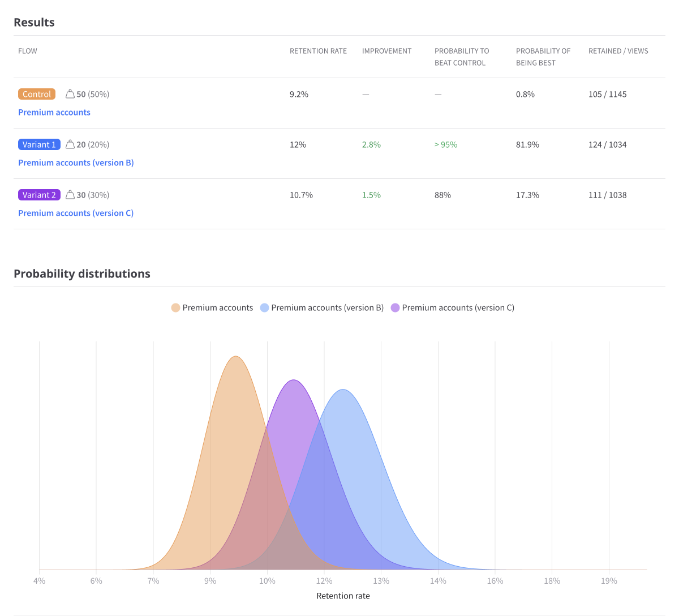Select the purple Variant 2 badge
The height and width of the screenshot is (616, 679).
(x=39, y=195)
